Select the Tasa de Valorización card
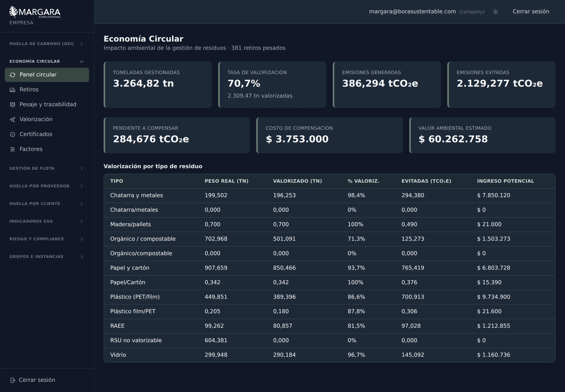This screenshot has width=565, height=392. point(272,85)
